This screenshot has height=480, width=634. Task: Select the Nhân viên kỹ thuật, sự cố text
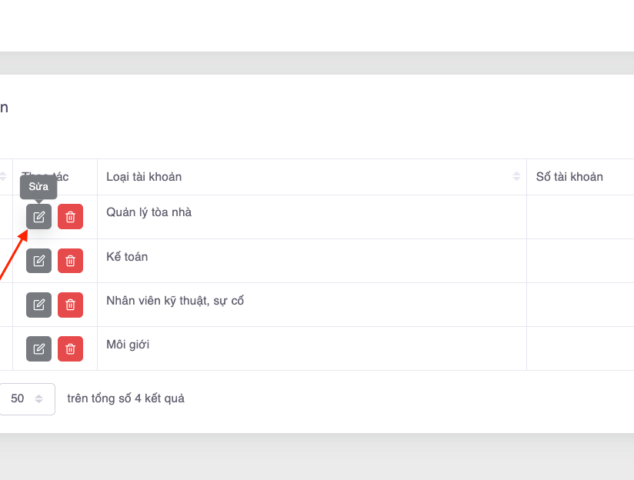tap(175, 301)
